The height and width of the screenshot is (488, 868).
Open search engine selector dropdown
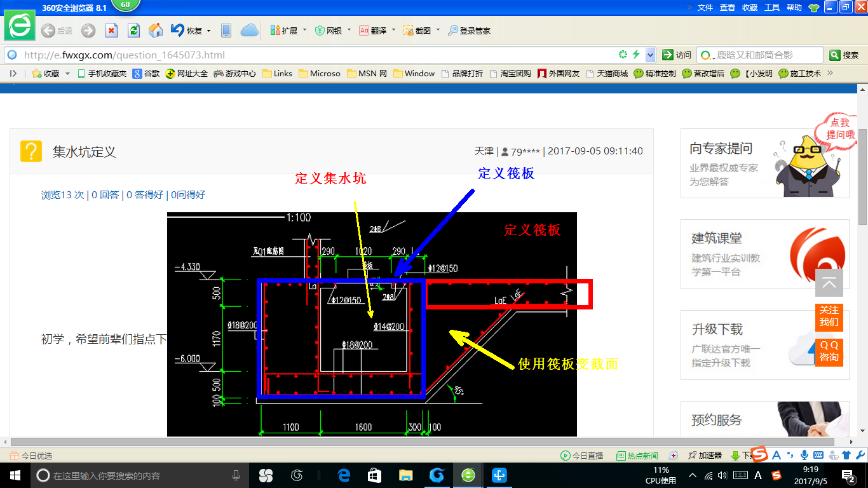pyautogui.click(x=707, y=55)
